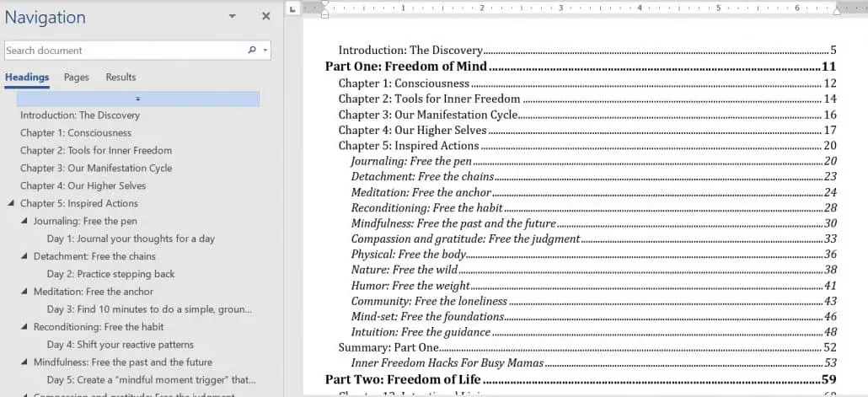Select Day 5: Create a mindful moment trigger
This screenshot has height=397, width=868.
click(x=151, y=380)
